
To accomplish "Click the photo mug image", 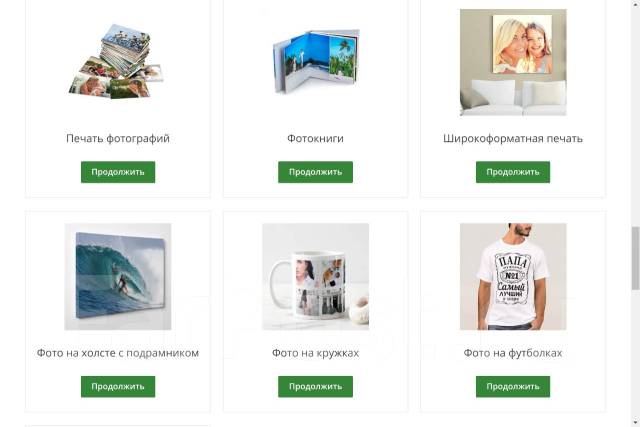I will [x=316, y=276].
